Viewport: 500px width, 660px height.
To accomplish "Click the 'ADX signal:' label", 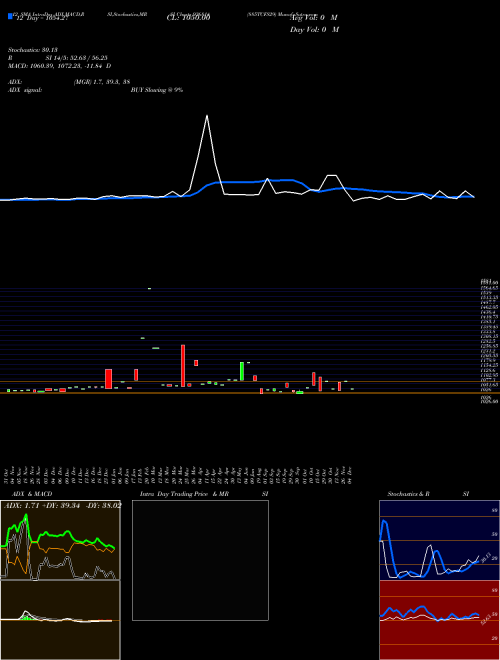I will tap(25, 90).
